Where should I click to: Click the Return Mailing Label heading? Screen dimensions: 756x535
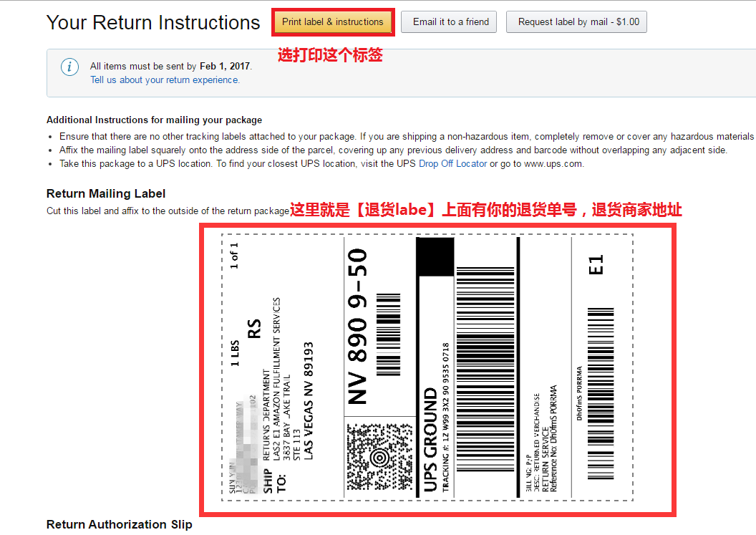tap(105, 193)
